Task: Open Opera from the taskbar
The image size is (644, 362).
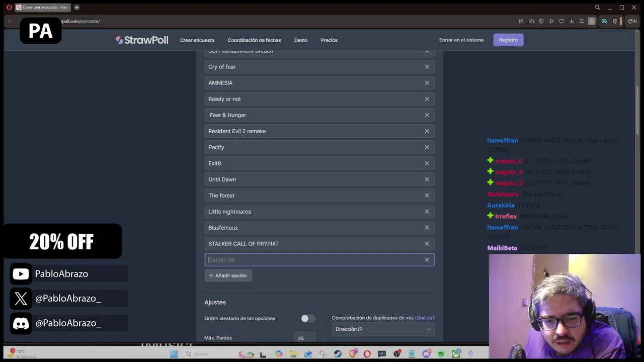Action: [367, 354]
